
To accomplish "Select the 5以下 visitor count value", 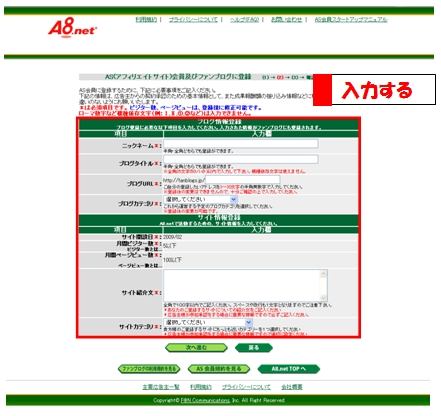I will pyautogui.click(x=170, y=246).
